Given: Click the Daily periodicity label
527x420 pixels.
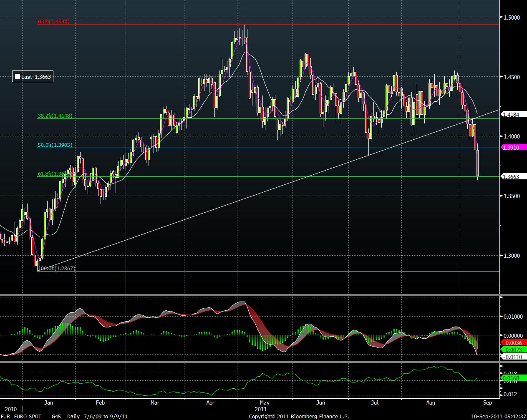Looking at the screenshot, I should point(74,416).
